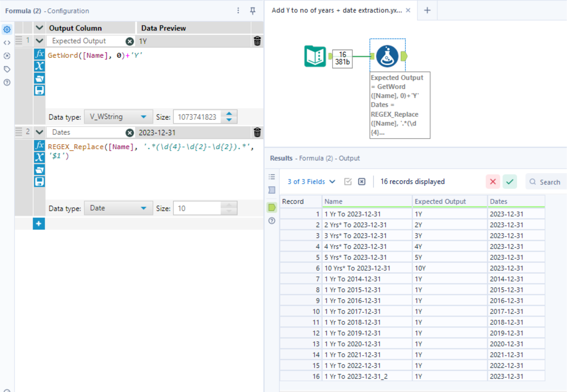This screenshot has height=392, width=567.
Task: Edit the Size field showing 10
Action: click(197, 208)
